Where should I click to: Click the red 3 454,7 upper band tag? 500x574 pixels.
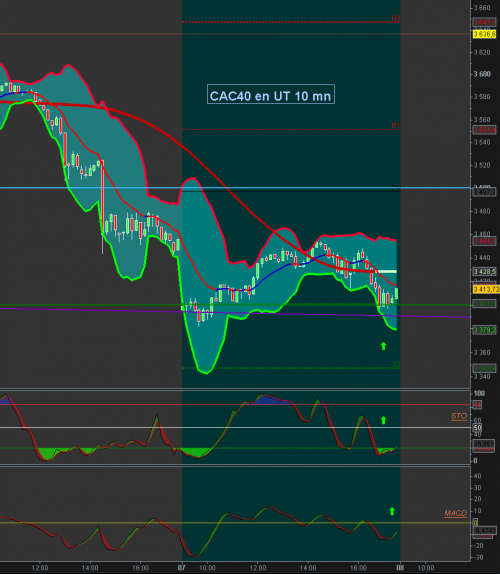(485, 241)
